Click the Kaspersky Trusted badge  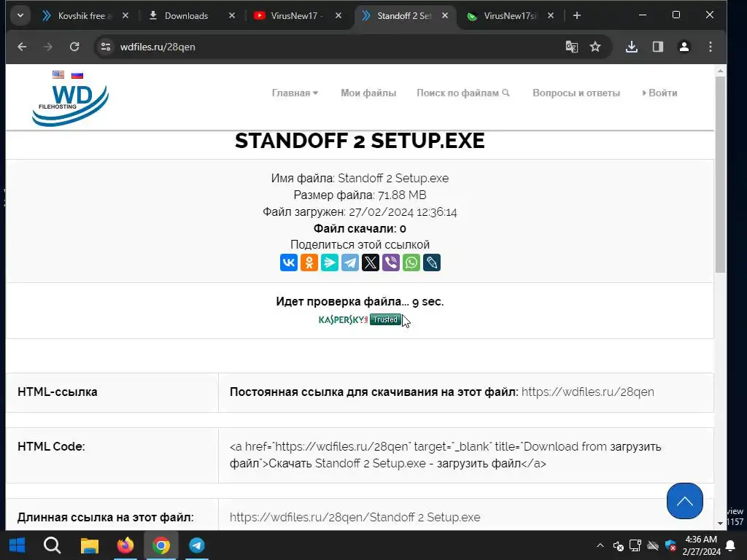(x=360, y=319)
